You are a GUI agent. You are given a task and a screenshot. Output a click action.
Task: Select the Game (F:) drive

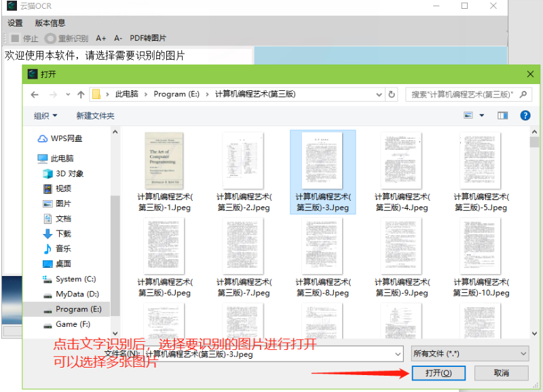[x=66, y=325]
